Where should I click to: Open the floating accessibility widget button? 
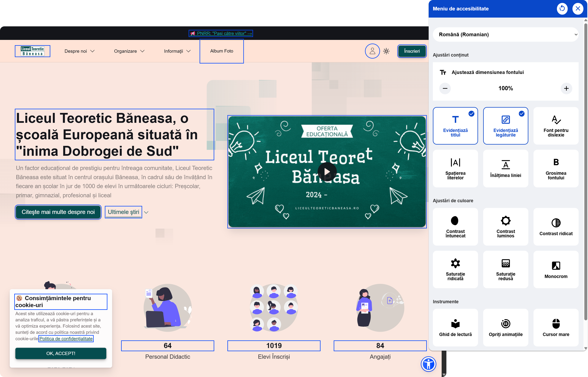pyautogui.click(x=428, y=364)
